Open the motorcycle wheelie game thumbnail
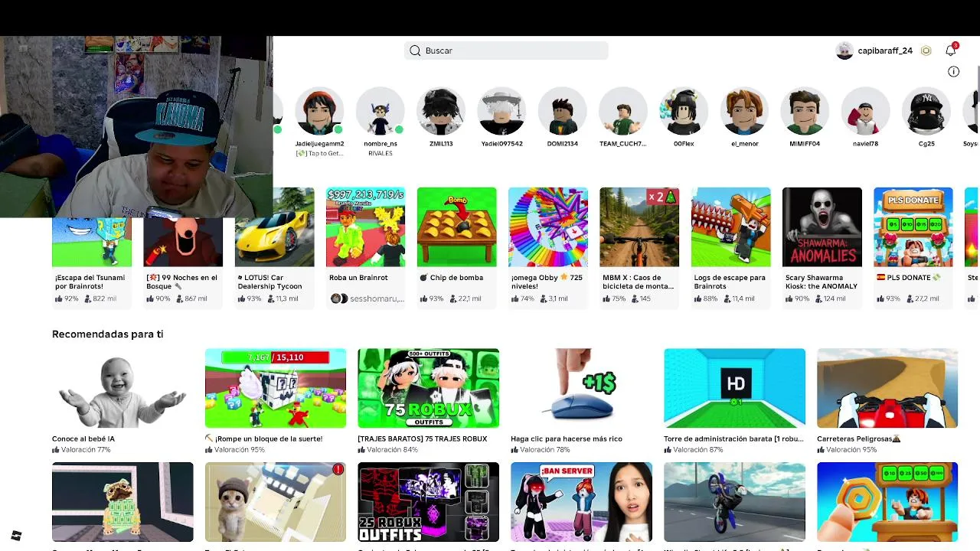Screen dimensions: 980x551 735,502
